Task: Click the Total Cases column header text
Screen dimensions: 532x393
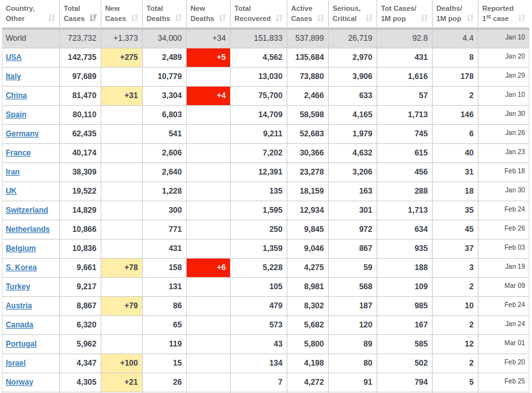Action: 74,13
